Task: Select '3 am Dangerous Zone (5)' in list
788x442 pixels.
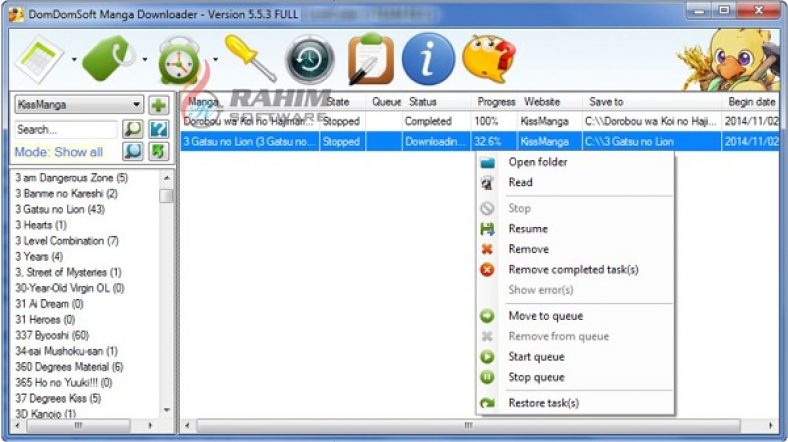Action: click(x=71, y=178)
